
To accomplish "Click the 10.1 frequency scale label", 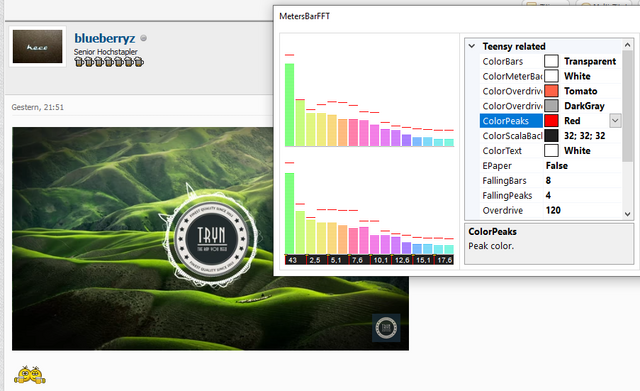I will [x=380, y=260].
